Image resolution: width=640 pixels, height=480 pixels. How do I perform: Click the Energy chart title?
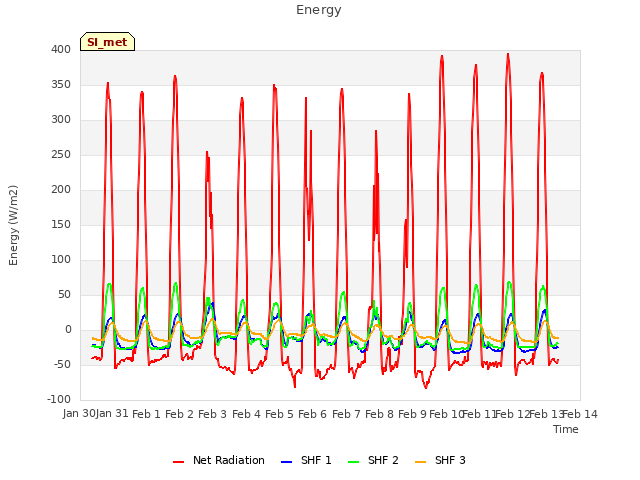coord(319,10)
